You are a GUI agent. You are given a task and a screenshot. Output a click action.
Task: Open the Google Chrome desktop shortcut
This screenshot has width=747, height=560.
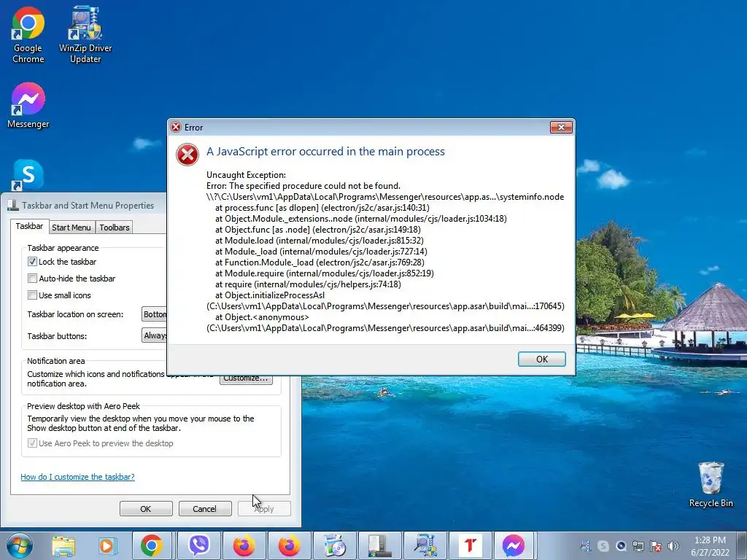[x=28, y=35]
